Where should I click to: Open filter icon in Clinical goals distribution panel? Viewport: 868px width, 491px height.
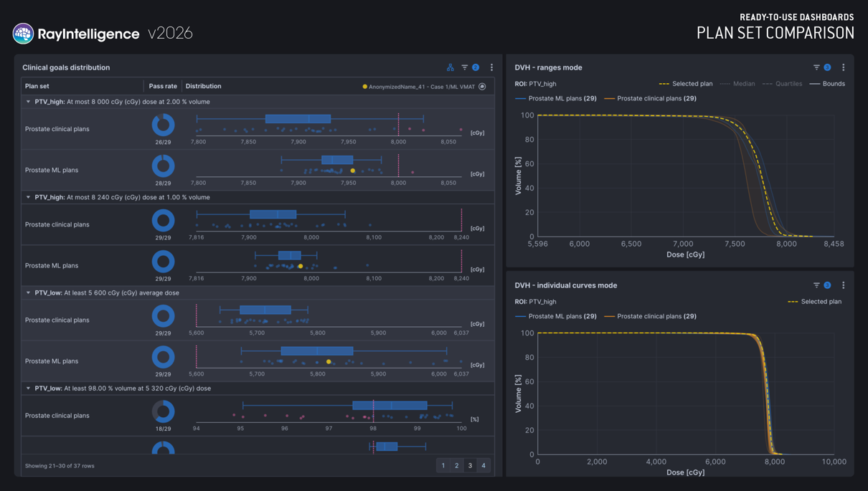(x=465, y=67)
